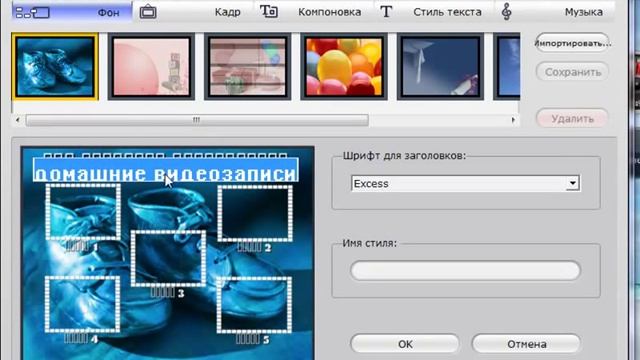Image resolution: width=640 pixels, height=360 pixels.
Task: Select the partially visible blue sky thumbnail
Action: coord(507,67)
